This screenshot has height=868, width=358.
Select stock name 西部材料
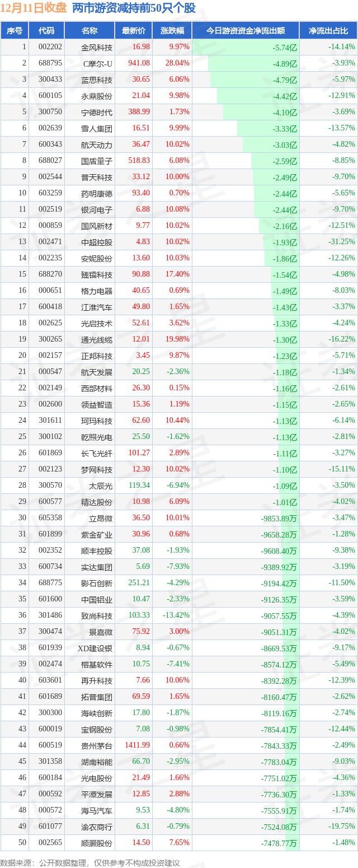97,388
